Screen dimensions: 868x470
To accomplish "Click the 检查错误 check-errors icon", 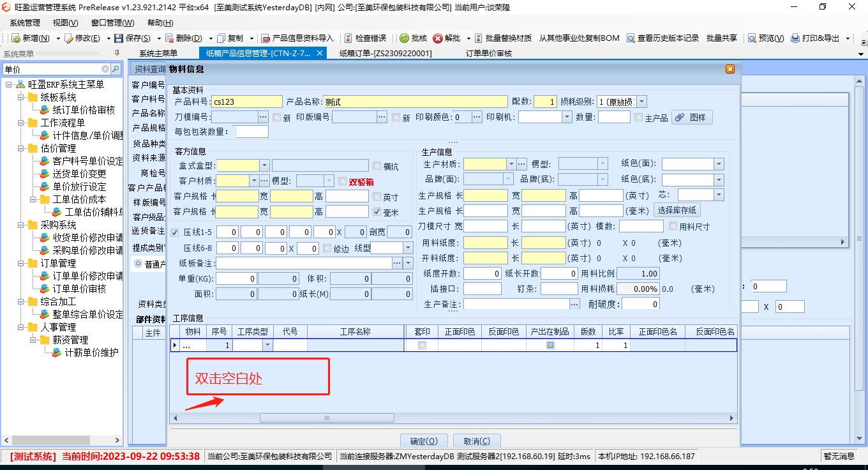I will pyautogui.click(x=348, y=38).
